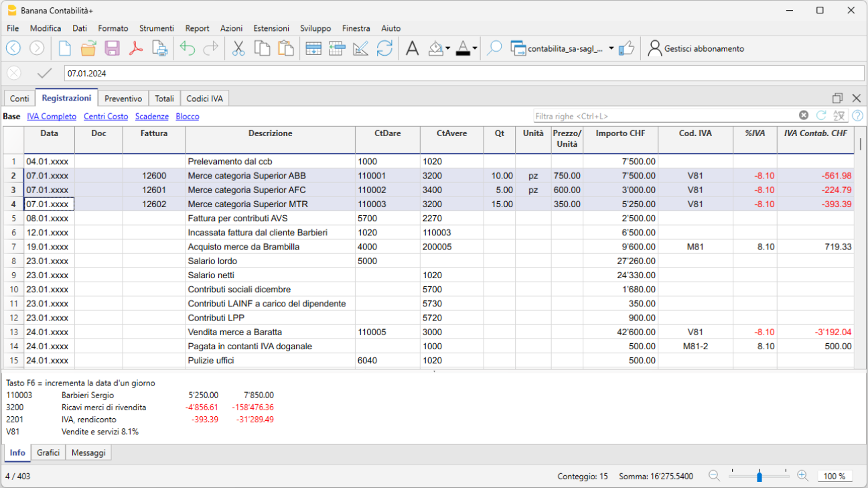Select cell 'Vendita merce a Baratta'
Image resolution: width=868 pixels, height=488 pixels.
(x=271, y=332)
